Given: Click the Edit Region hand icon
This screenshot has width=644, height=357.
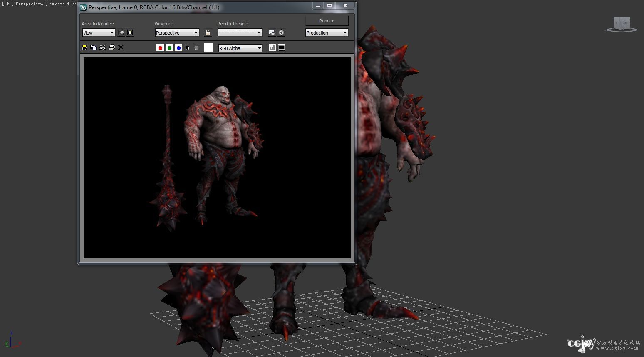Looking at the screenshot, I should (121, 32).
